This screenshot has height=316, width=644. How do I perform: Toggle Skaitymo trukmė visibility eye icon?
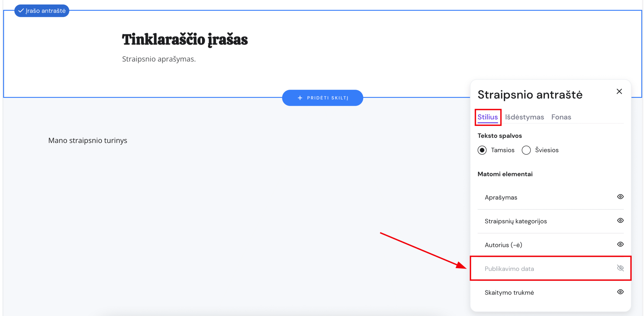click(x=620, y=292)
